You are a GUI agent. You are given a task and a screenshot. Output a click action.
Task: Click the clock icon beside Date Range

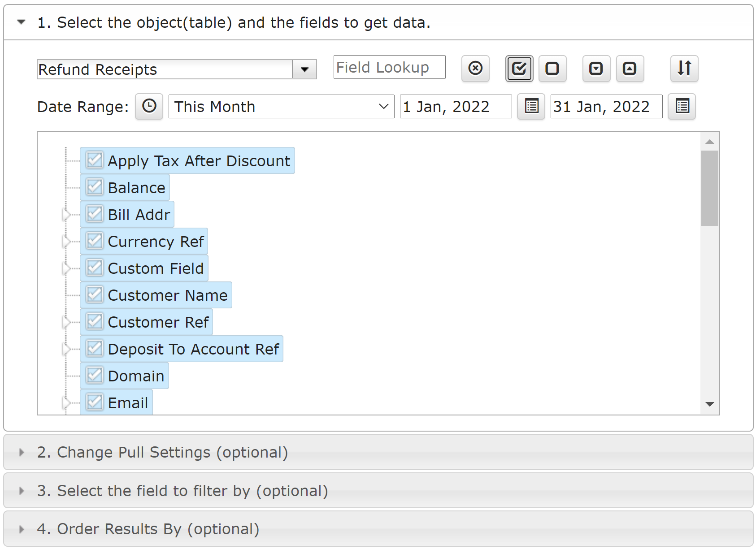(x=149, y=107)
